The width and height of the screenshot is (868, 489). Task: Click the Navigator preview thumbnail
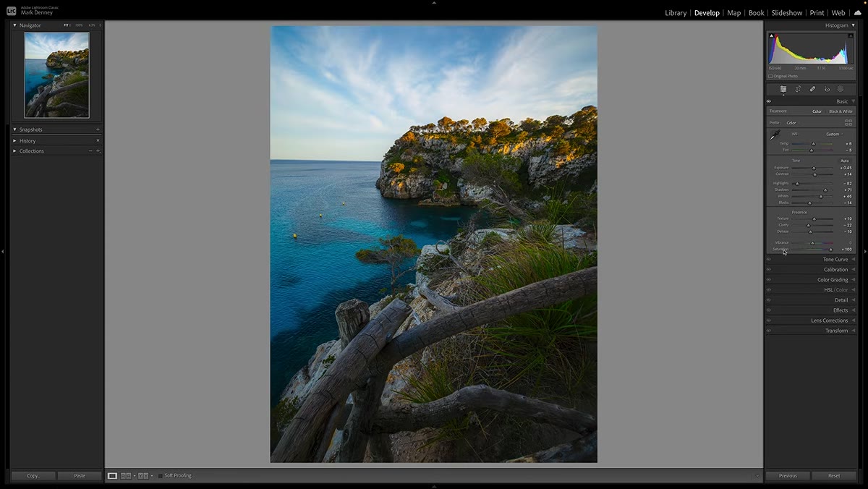(57, 75)
